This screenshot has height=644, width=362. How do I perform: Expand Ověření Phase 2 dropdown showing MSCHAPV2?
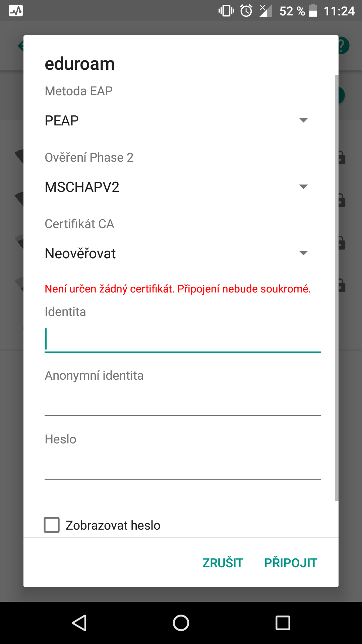176,187
